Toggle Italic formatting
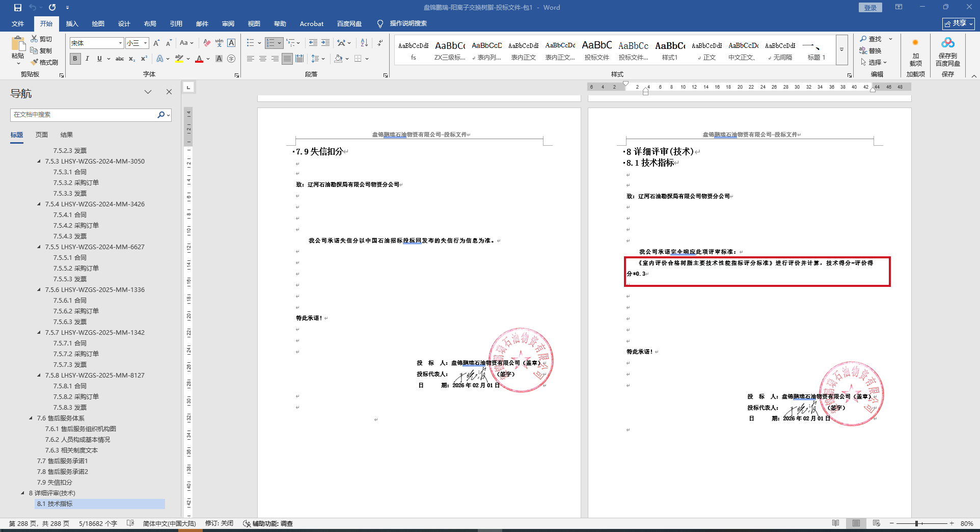 (x=87, y=59)
